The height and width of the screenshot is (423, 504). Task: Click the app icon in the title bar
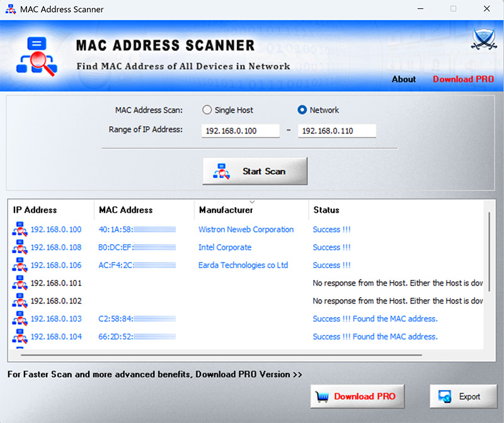[9, 9]
